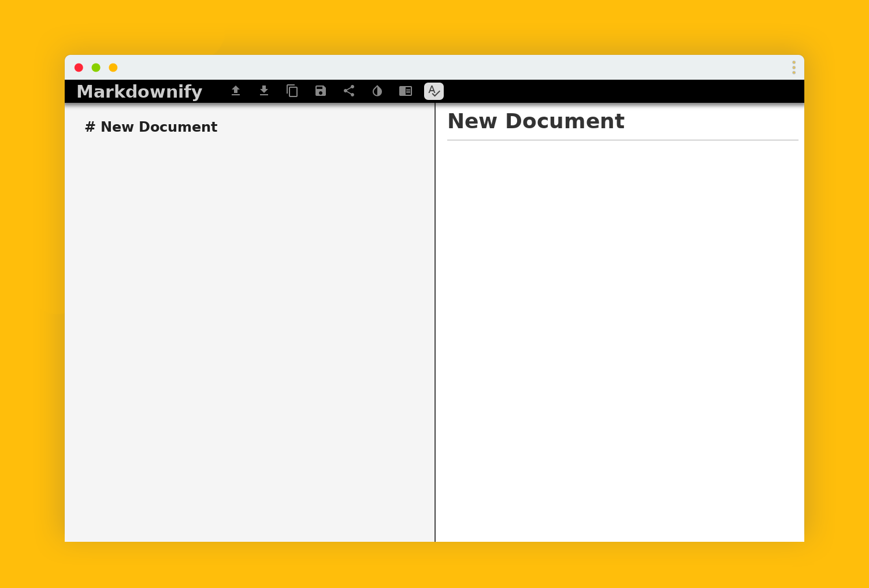Save the document using the floppy disk icon
Image resolution: width=869 pixels, height=588 pixels.
320,91
